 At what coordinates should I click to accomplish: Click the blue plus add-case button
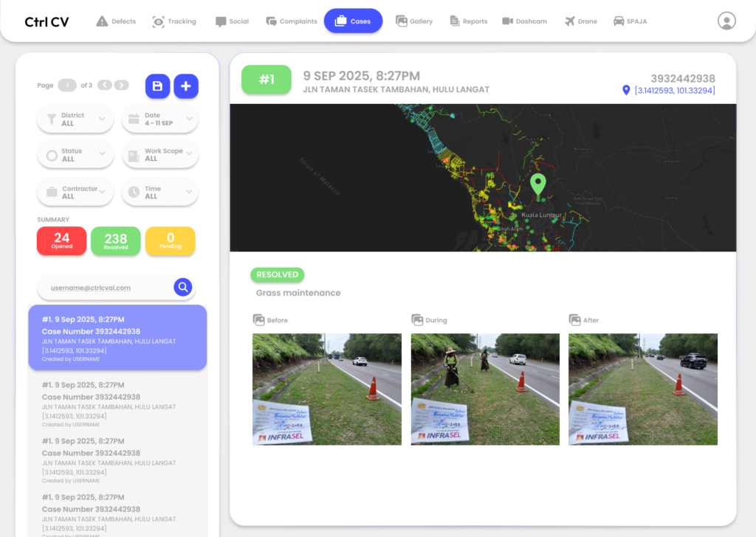click(185, 86)
